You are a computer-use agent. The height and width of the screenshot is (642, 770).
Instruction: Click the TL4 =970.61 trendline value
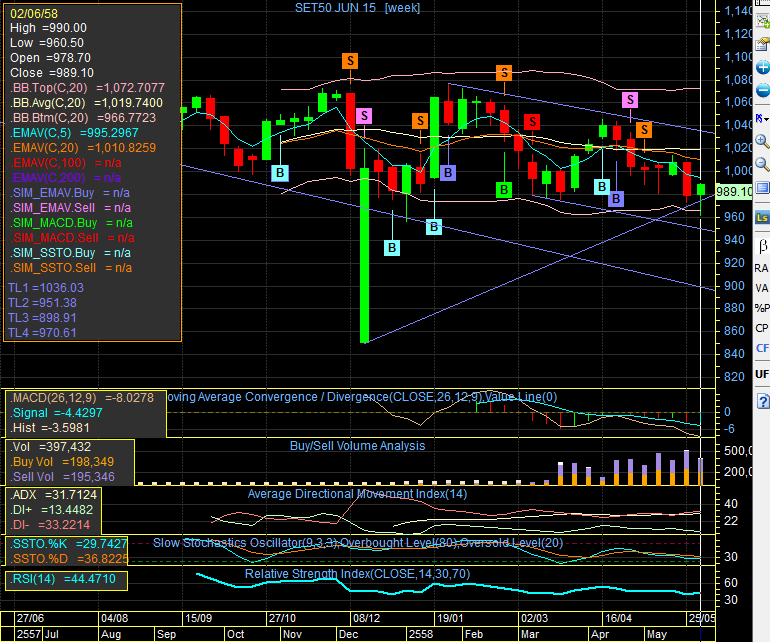(x=42, y=333)
